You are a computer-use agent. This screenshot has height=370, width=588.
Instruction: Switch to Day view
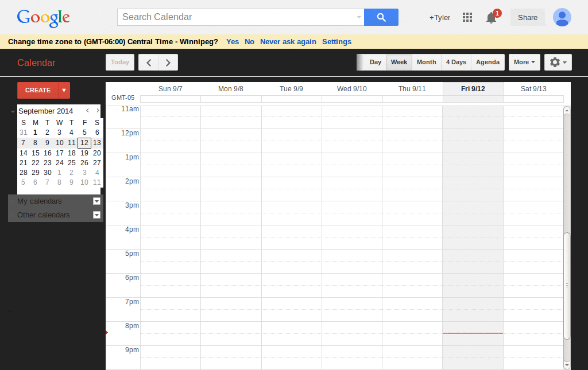point(376,62)
